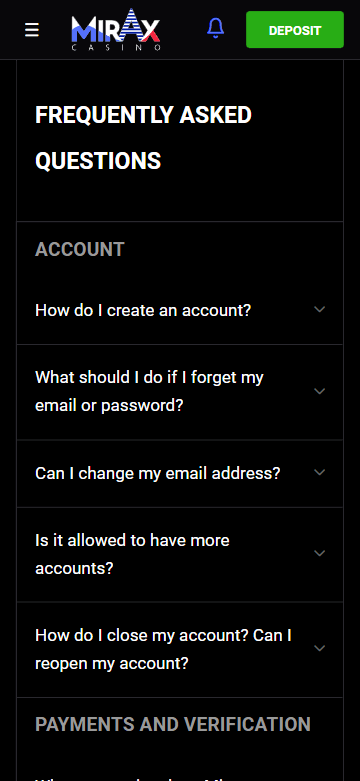Click the green Deposit button

[295, 30]
